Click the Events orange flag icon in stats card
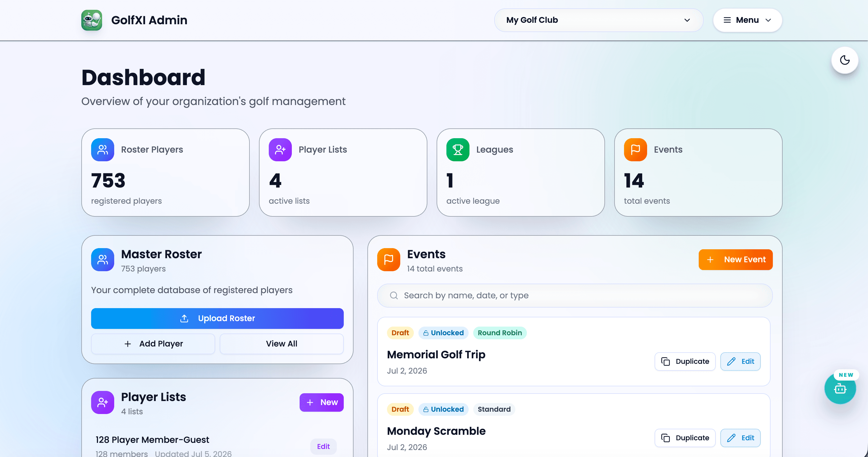The height and width of the screenshot is (457, 868). [x=635, y=150]
